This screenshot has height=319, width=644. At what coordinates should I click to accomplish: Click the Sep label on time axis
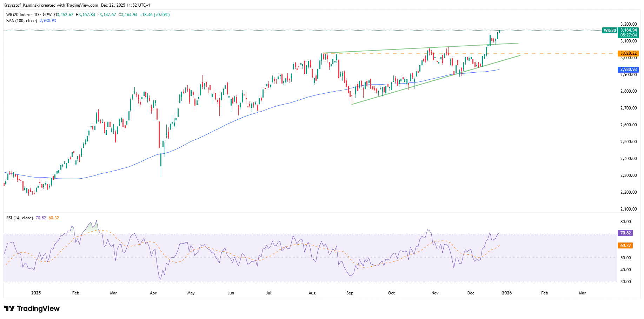coord(350,293)
